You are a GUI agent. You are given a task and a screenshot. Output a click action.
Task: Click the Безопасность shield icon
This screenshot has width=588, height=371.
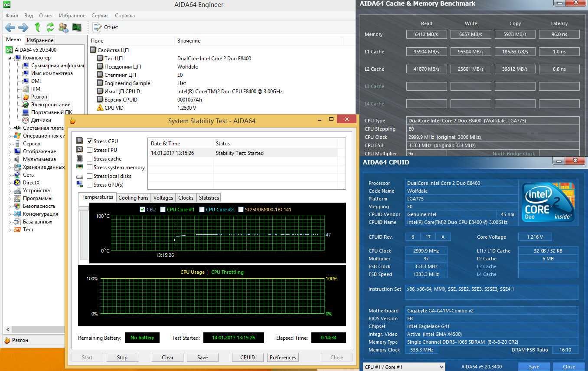(17, 206)
